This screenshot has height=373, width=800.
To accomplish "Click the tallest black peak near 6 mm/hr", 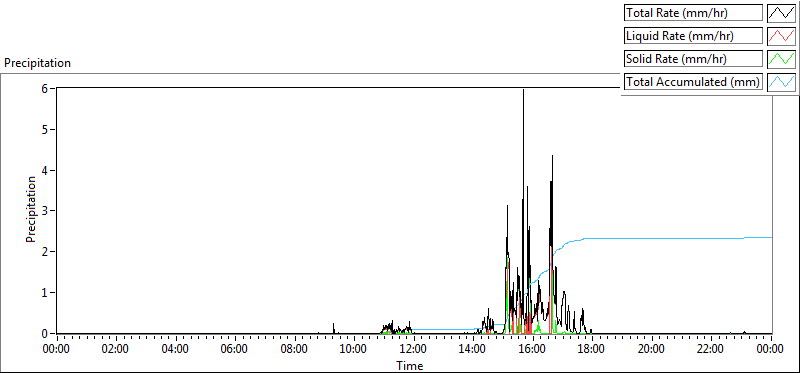I will pyautogui.click(x=523, y=92).
